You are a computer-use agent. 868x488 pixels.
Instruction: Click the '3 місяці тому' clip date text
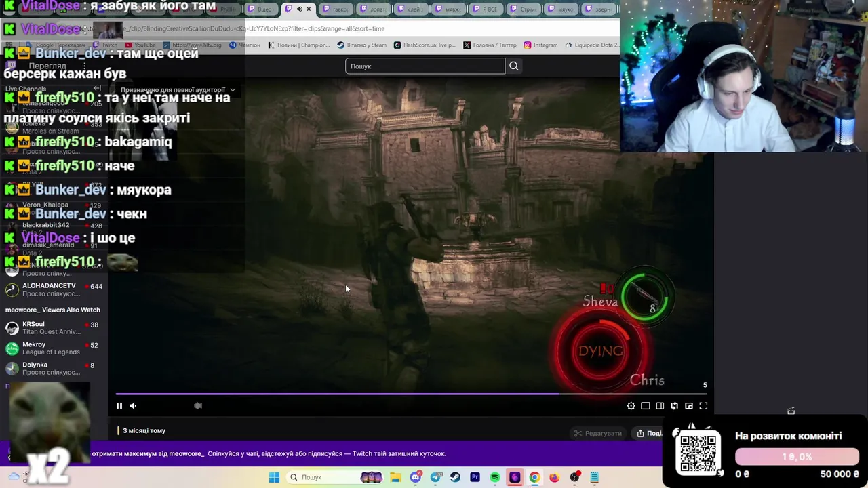pyautogui.click(x=144, y=431)
